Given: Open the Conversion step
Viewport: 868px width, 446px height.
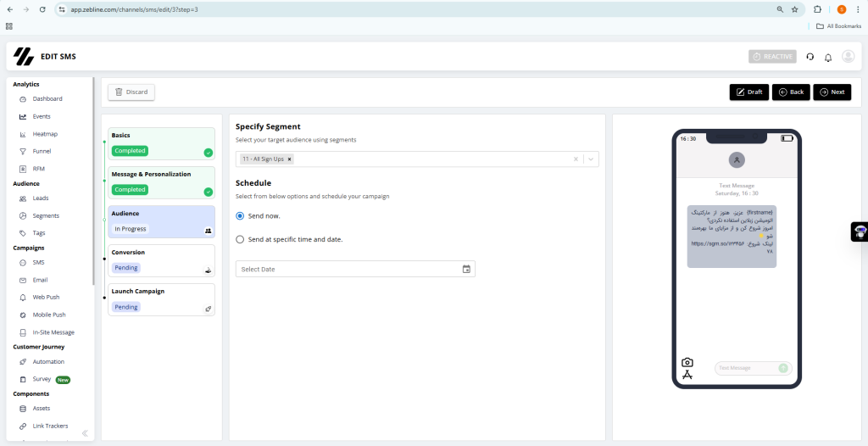Looking at the screenshot, I should [x=161, y=259].
